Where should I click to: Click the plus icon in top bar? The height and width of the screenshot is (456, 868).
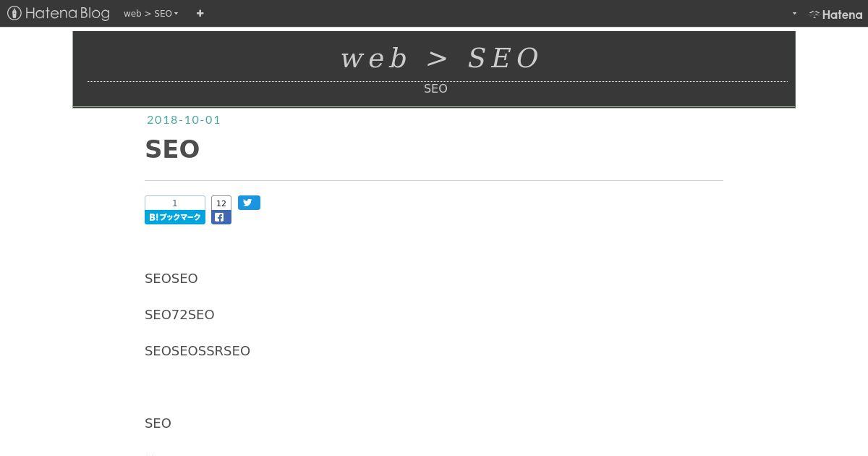click(x=200, y=13)
